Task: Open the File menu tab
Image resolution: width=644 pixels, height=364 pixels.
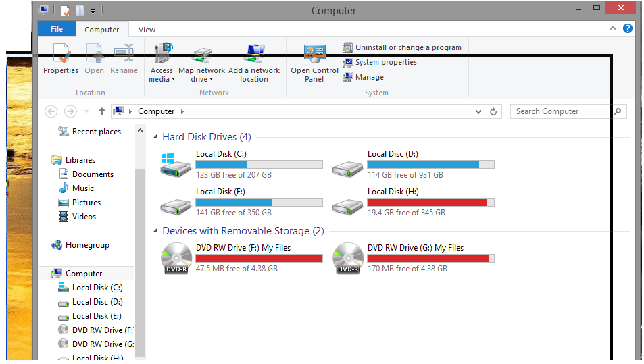Action: pyautogui.click(x=57, y=29)
